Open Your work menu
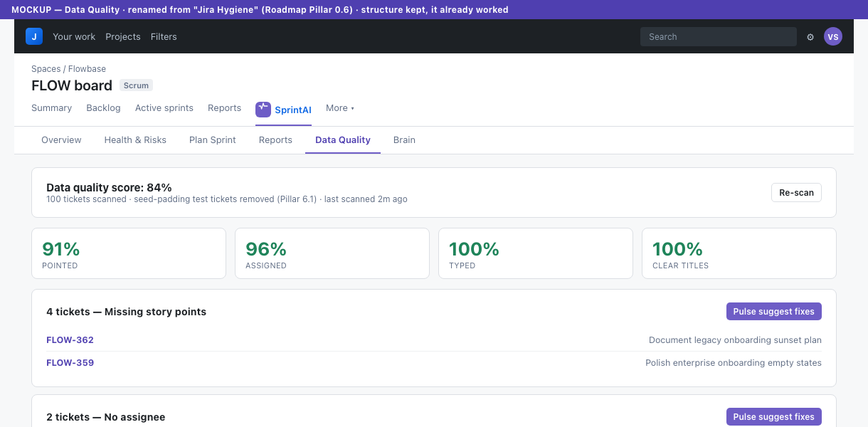The width and height of the screenshot is (868, 427). point(74,36)
